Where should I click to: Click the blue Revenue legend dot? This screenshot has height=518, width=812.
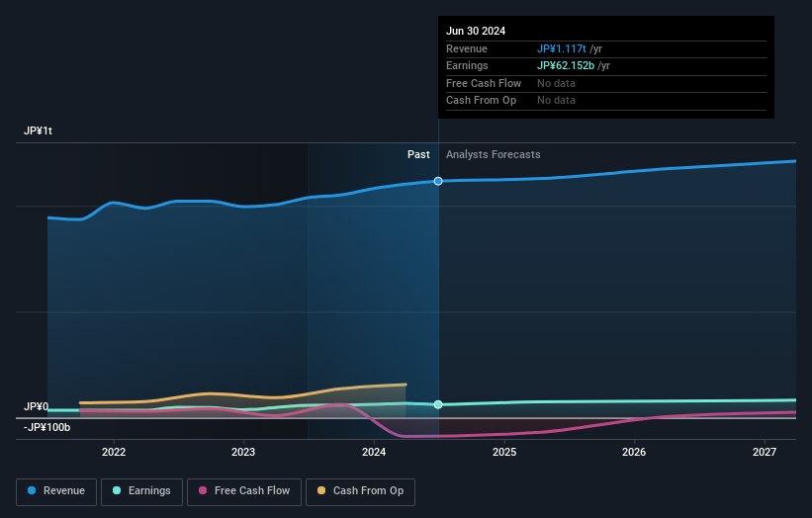[32, 490]
